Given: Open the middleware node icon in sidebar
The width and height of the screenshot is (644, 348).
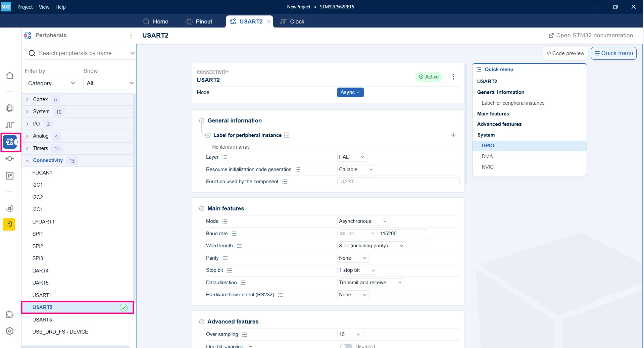Looking at the screenshot, I should pyautogui.click(x=10, y=159).
